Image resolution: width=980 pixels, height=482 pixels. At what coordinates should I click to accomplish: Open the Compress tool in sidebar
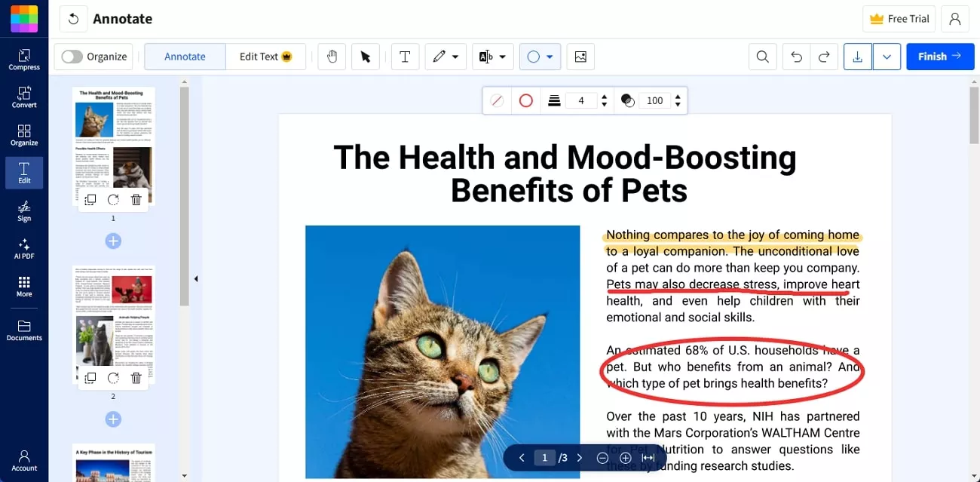pos(24,60)
